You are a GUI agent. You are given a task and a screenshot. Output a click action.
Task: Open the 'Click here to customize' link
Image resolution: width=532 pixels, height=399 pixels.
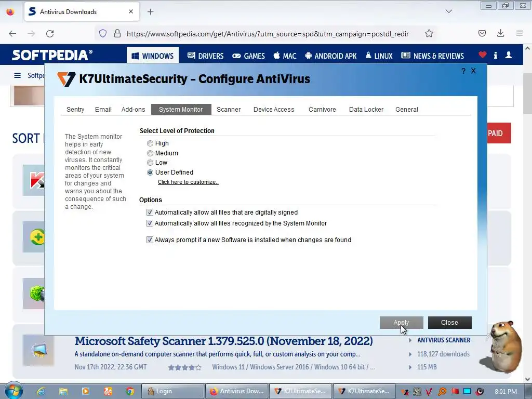(188, 182)
